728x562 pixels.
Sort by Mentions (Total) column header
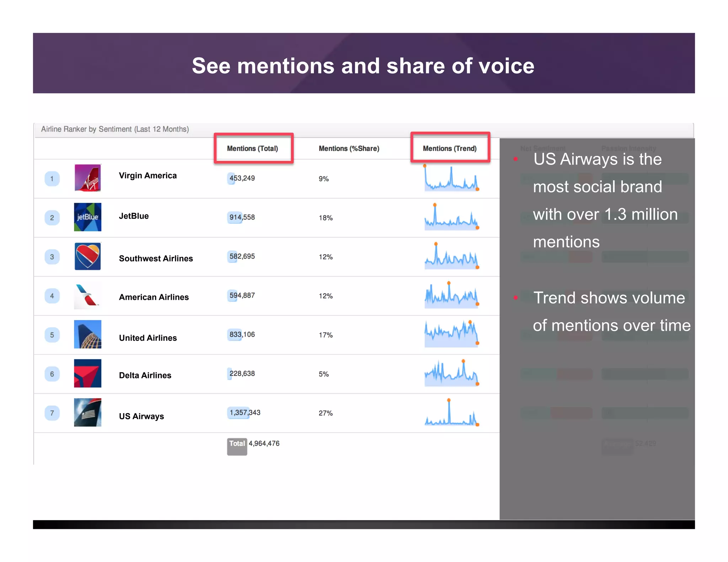pyautogui.click(x=253, y=148)
